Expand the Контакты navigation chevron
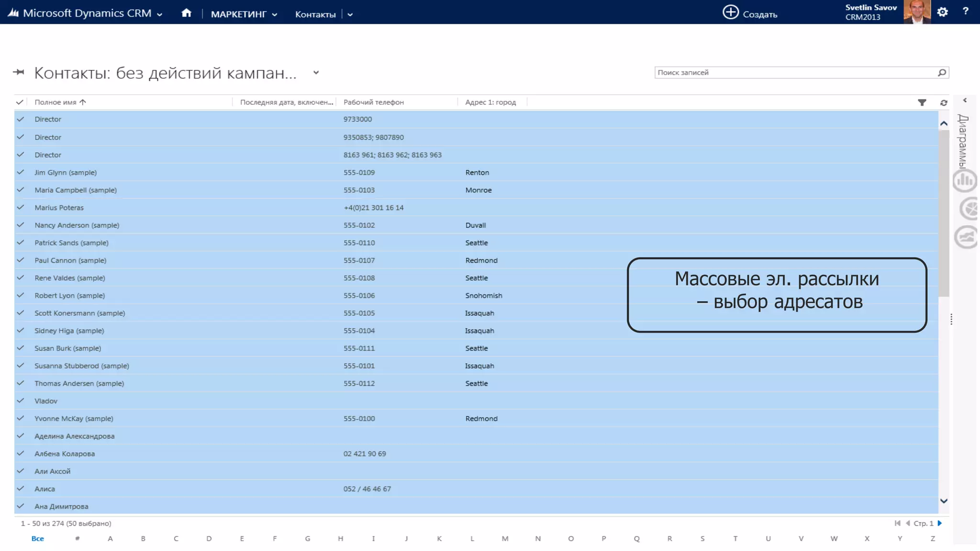980x551 pixels. coord(350,15)
